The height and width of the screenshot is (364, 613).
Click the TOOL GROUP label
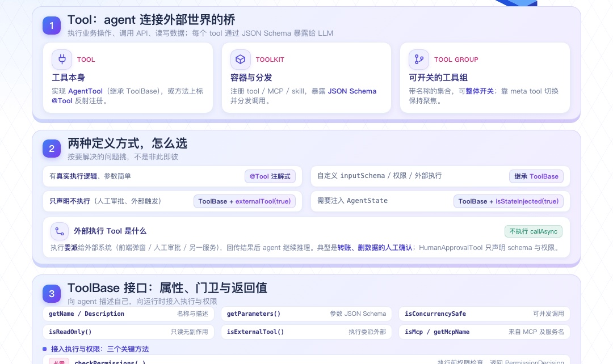tap(456, 60)
